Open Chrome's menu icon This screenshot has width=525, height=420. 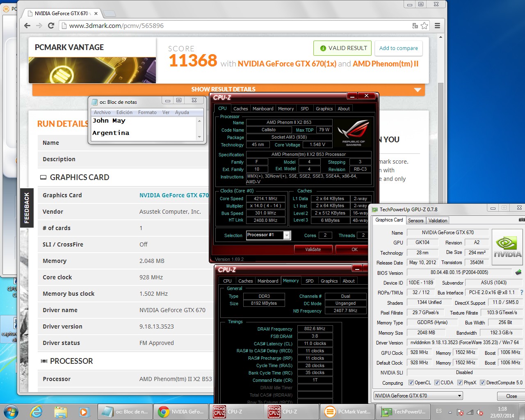click(x=437, y=26)
